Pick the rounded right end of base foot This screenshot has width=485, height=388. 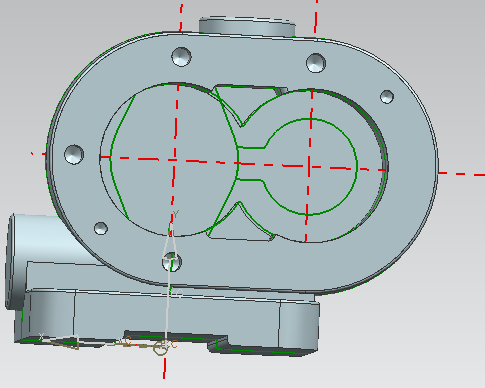(x=299, y=325)
